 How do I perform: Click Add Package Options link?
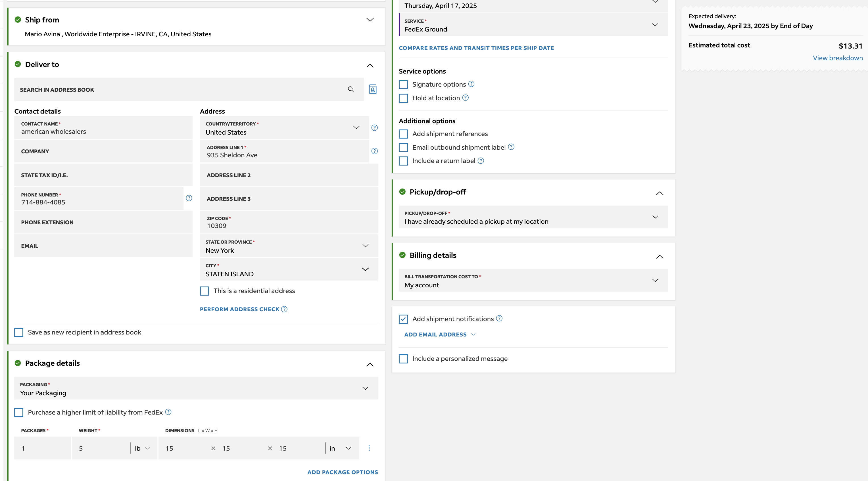click(x=343, y=472)
